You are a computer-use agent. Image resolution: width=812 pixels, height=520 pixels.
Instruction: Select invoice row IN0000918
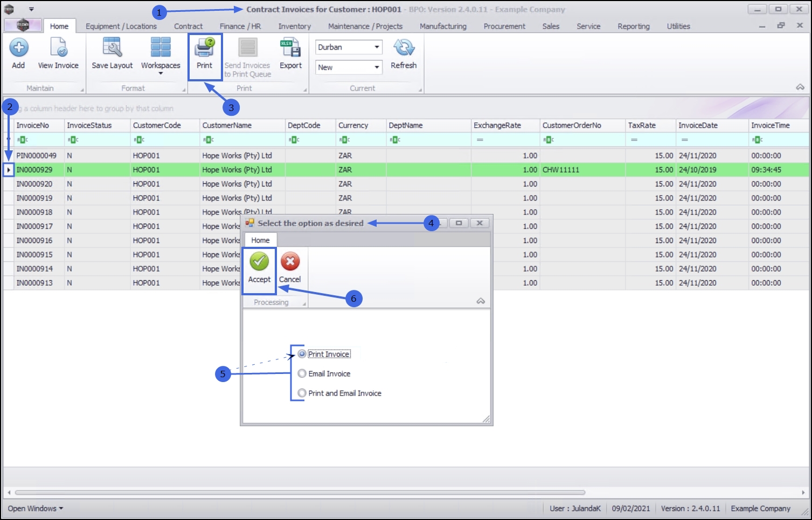tap(406, 212)
